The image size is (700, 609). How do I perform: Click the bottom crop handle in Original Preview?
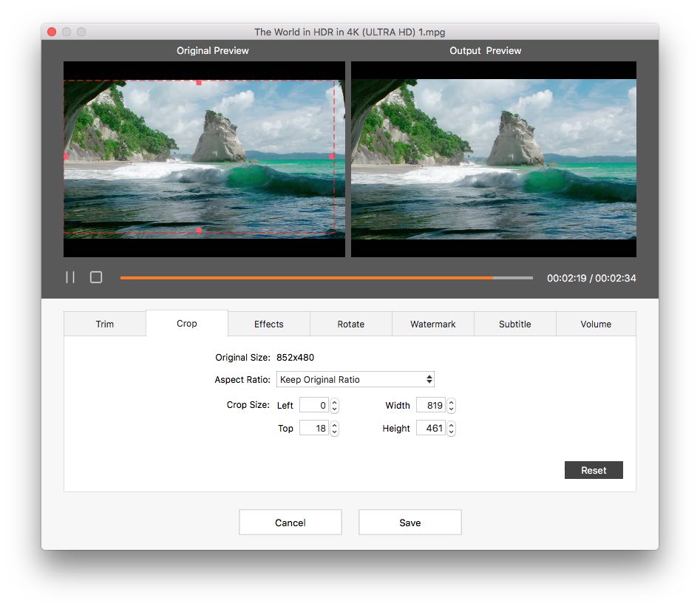(199, 231)
